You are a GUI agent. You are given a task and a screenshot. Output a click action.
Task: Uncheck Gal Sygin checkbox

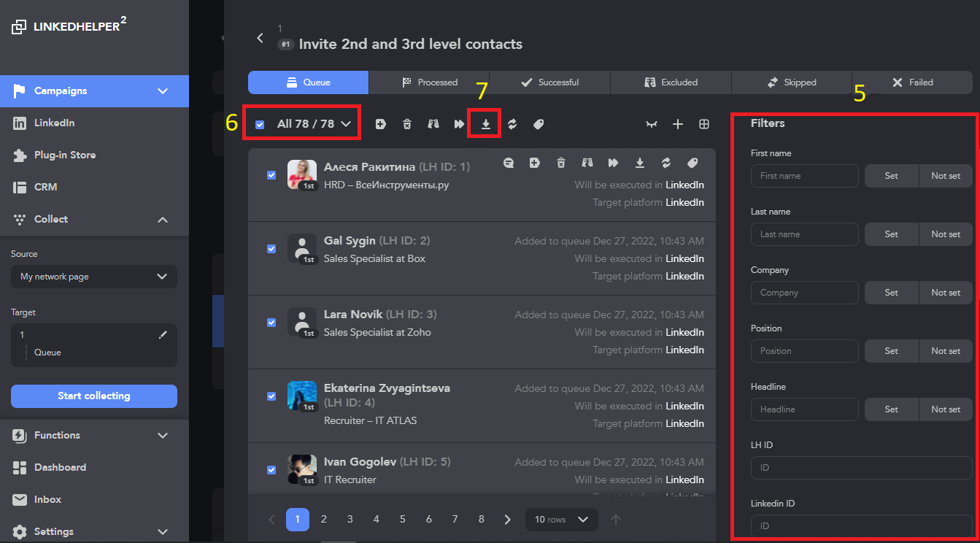point(271,249)
